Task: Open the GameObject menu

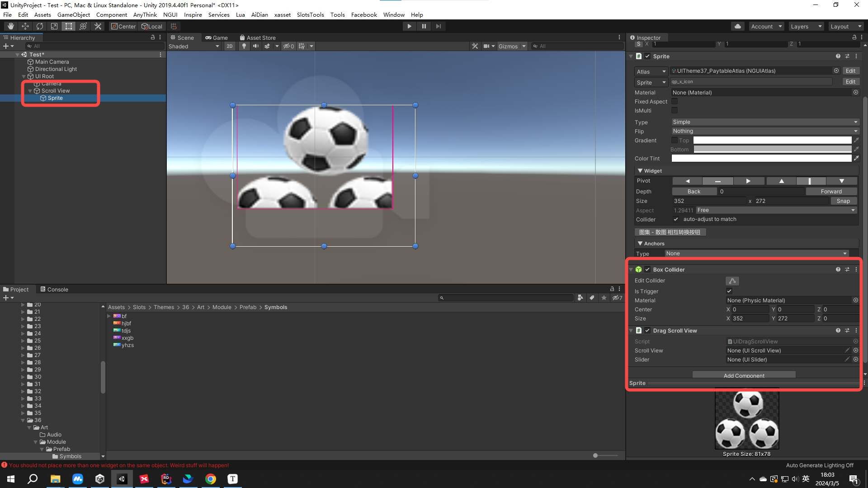Action: click(x=73, y=14)
